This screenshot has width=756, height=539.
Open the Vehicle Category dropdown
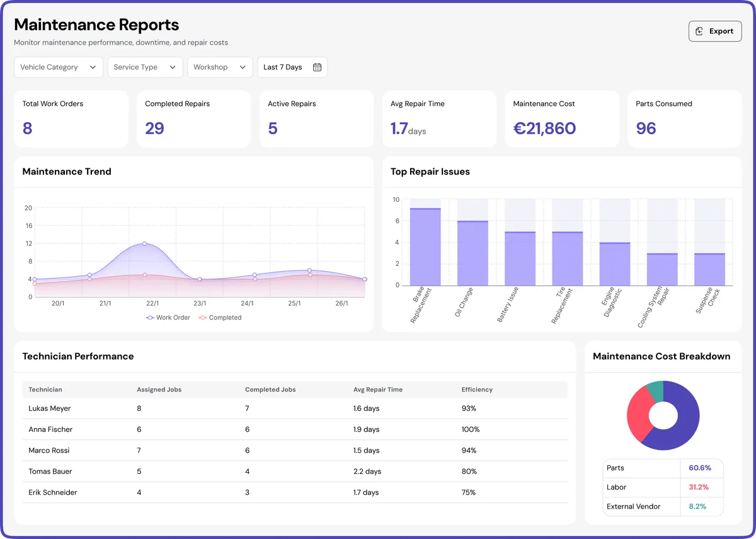pos(58,67)
